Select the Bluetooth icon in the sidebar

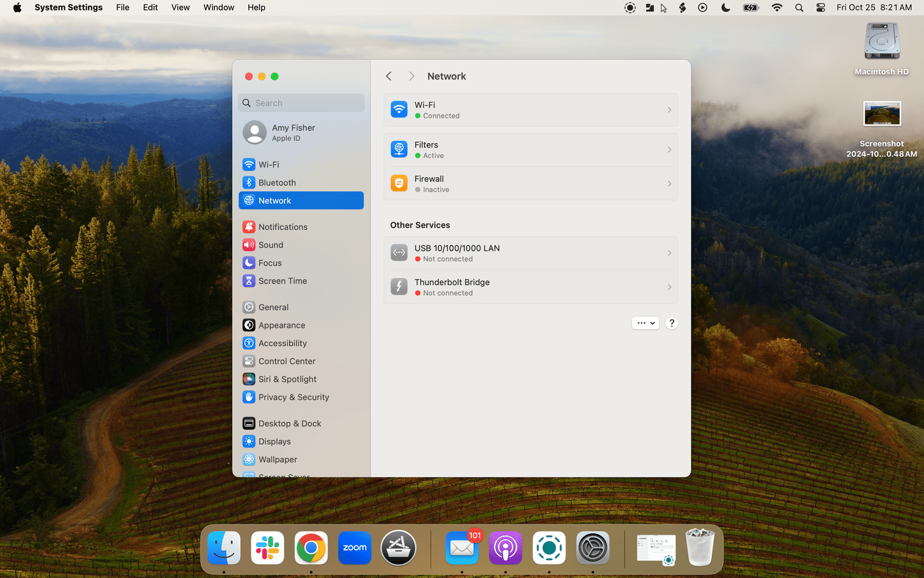point(249,182)
